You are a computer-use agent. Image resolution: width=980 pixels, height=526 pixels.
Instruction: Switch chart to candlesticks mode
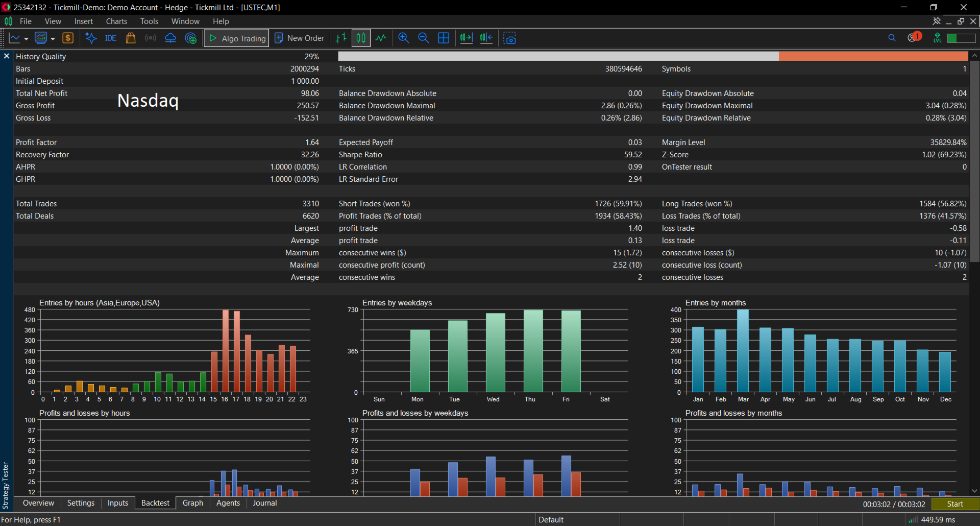[x=361, y=38]
